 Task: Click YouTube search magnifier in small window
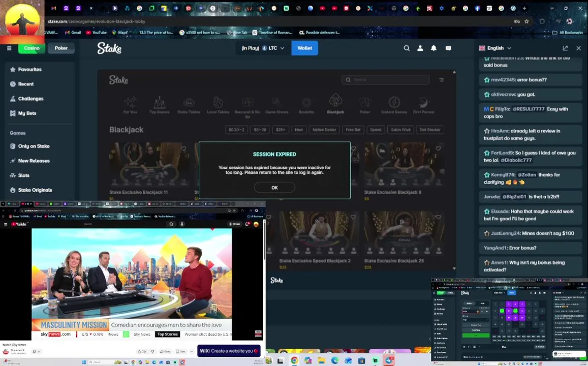click(x=171, y=224)
